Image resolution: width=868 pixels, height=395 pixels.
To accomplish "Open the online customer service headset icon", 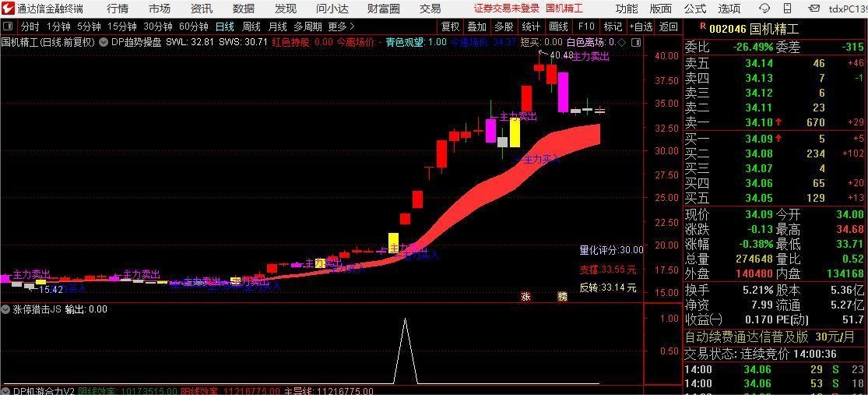I will pos(764,9).
